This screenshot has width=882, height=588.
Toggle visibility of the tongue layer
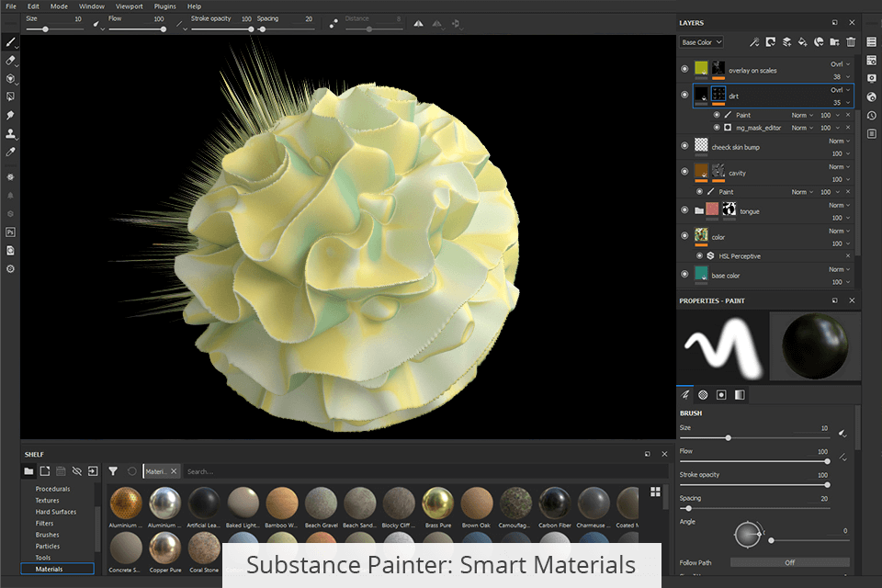click(x=684, y=210)
